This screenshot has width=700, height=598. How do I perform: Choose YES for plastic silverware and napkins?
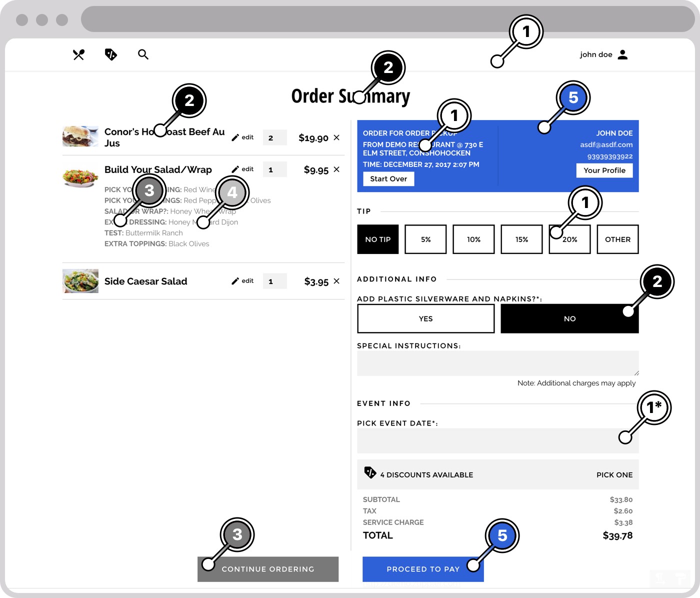click(425, 318)
